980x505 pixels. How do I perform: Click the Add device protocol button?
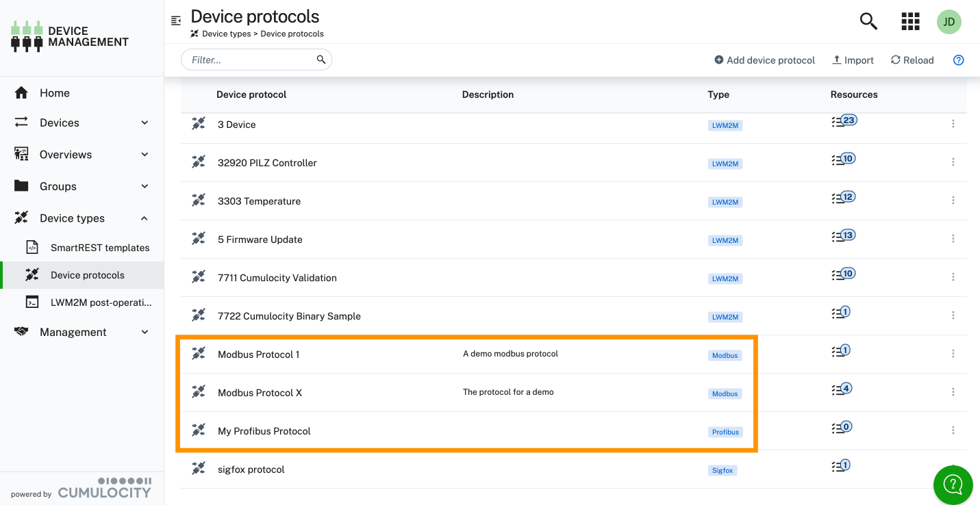point(764,60)
